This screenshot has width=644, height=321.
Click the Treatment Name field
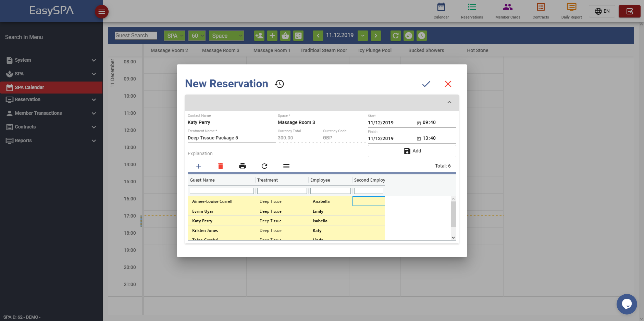[232, 138]
